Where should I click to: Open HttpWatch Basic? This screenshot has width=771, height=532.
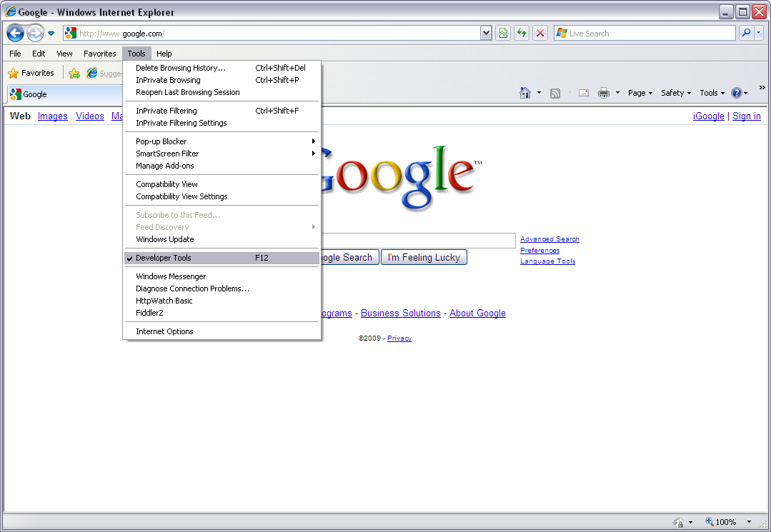[x=222, y=301]
